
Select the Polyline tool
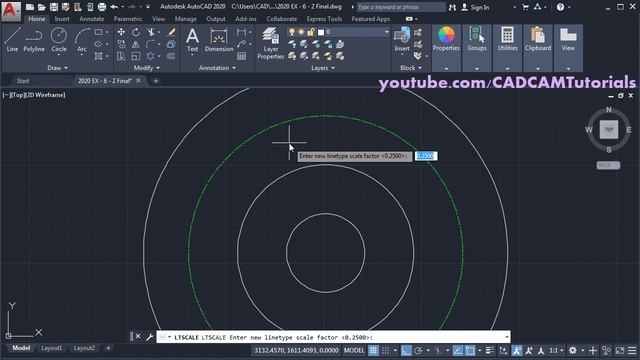[34, 40]
